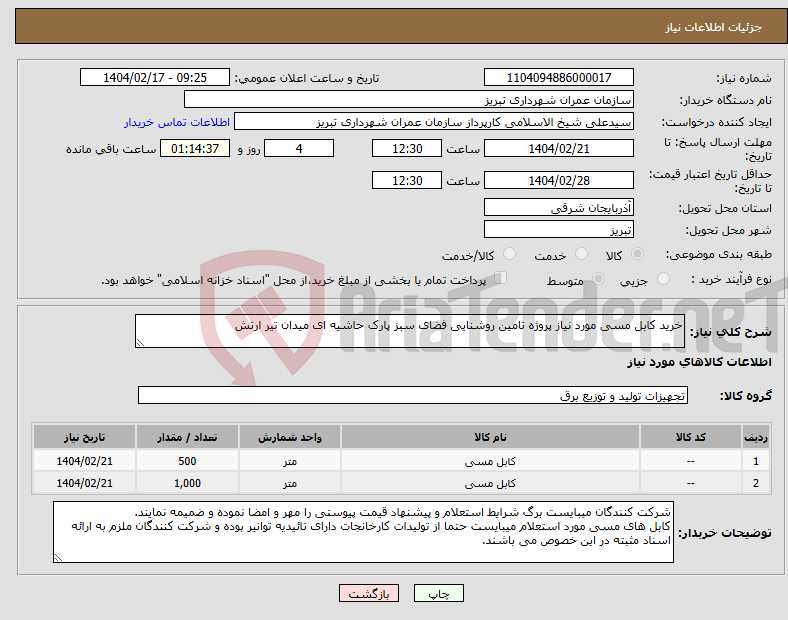Click the شماره نیاز field 1104094886000017
This screenshot has height=620, width=788.
click(558, 77)
